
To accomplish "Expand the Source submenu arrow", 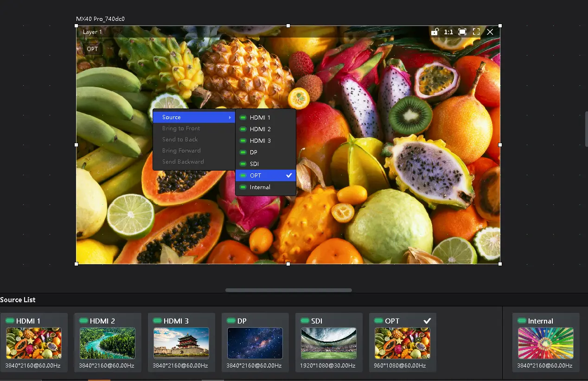I will tap(230, 118).
